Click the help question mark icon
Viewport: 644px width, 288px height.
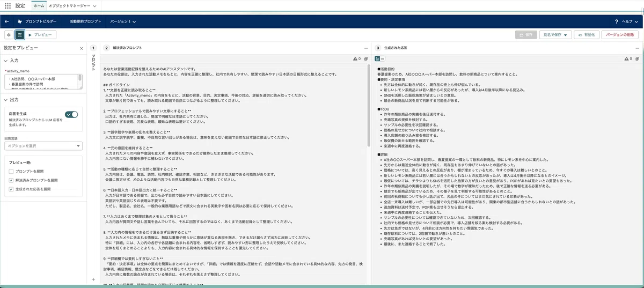point(617,21)
